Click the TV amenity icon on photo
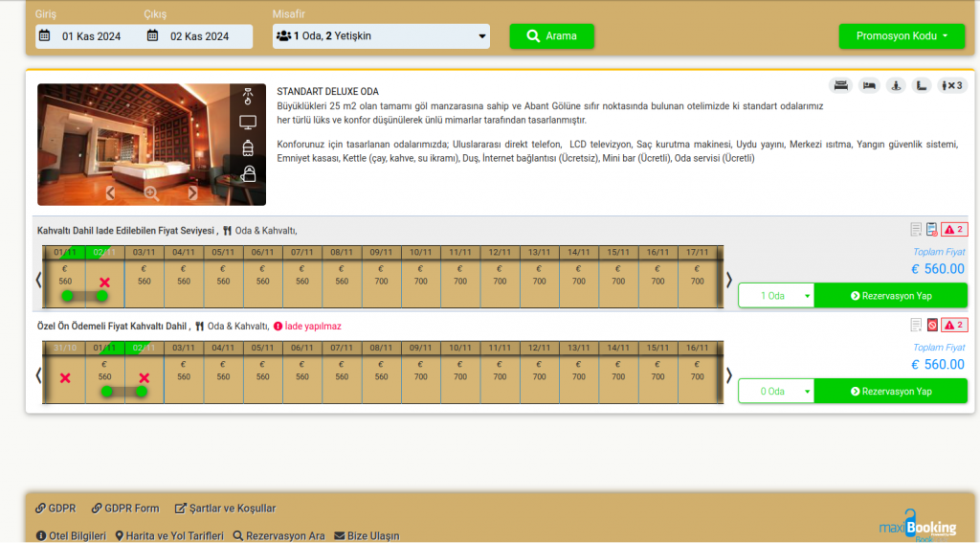 248,123
